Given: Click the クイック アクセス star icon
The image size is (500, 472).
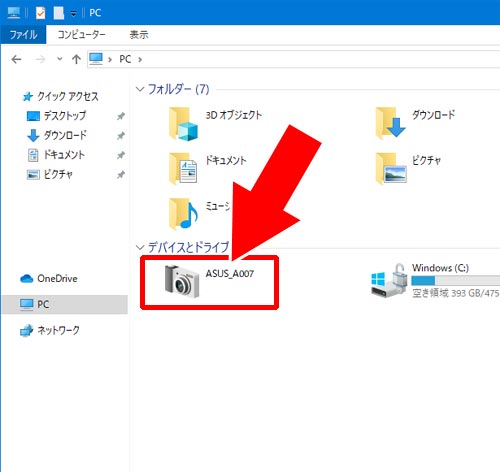Looking at the screenshot, I should pyautogui.click(x=28, y=97).
